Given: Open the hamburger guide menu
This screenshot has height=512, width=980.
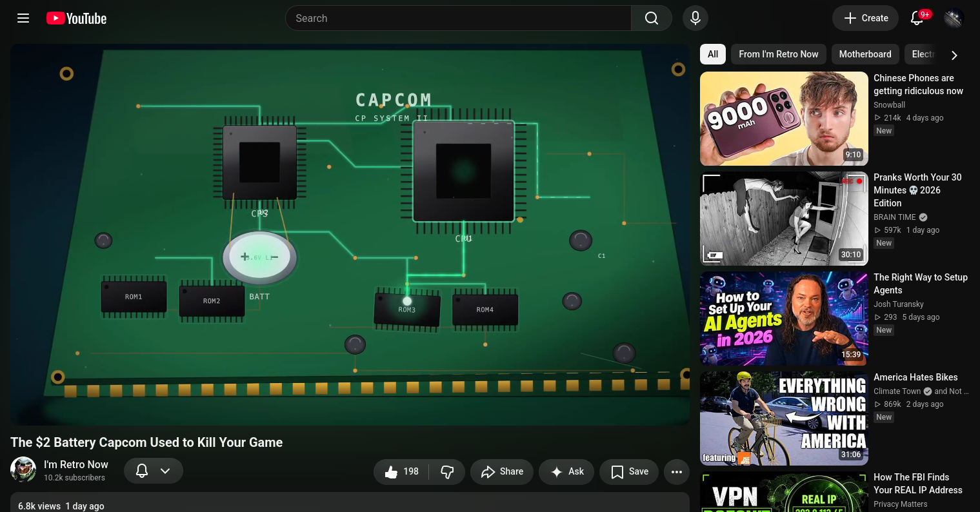Looking at the screenshot, I should coord(23,18).
